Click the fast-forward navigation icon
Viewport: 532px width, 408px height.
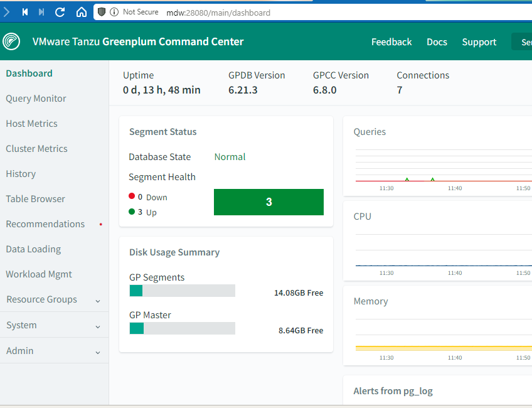point(41,13)
